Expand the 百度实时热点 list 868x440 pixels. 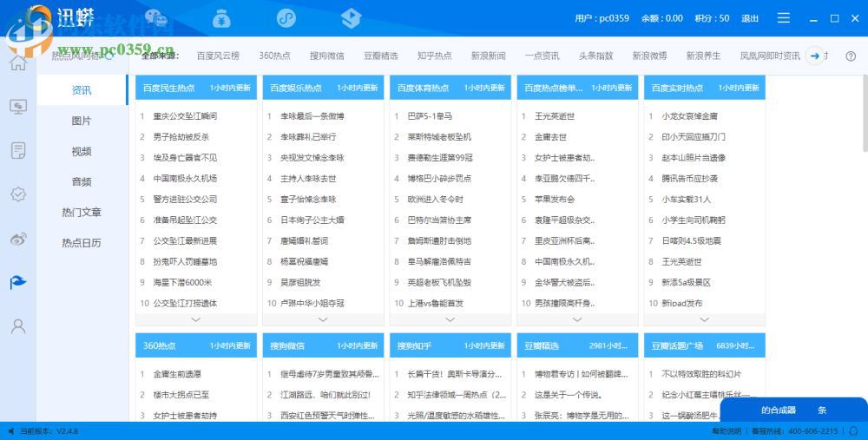click(704, 319)
